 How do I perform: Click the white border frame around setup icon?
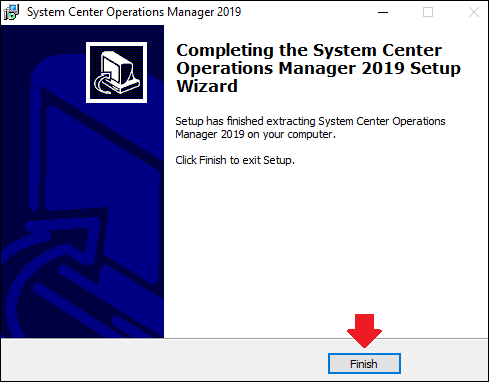click(116, 44)
